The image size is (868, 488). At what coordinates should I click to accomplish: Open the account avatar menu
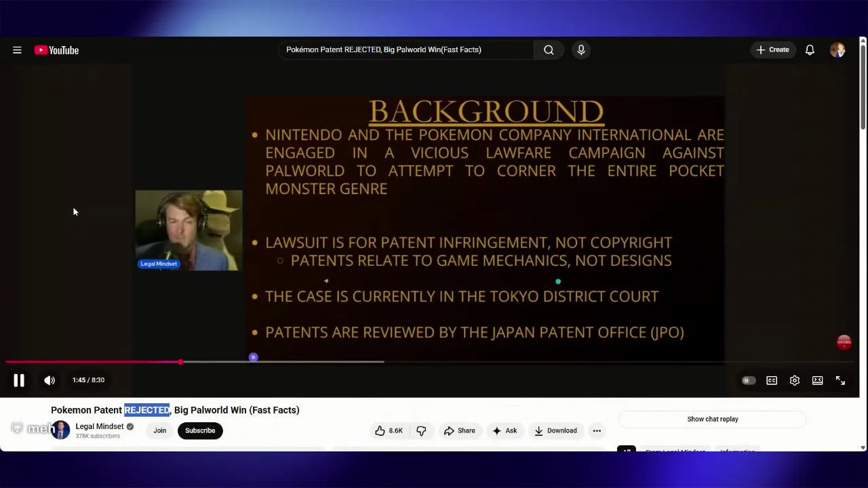(837, 50)
